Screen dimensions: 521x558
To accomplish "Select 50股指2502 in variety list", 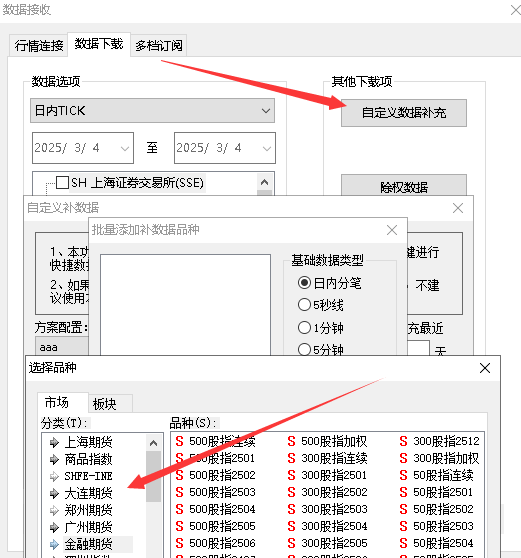I will pos(443,509).
